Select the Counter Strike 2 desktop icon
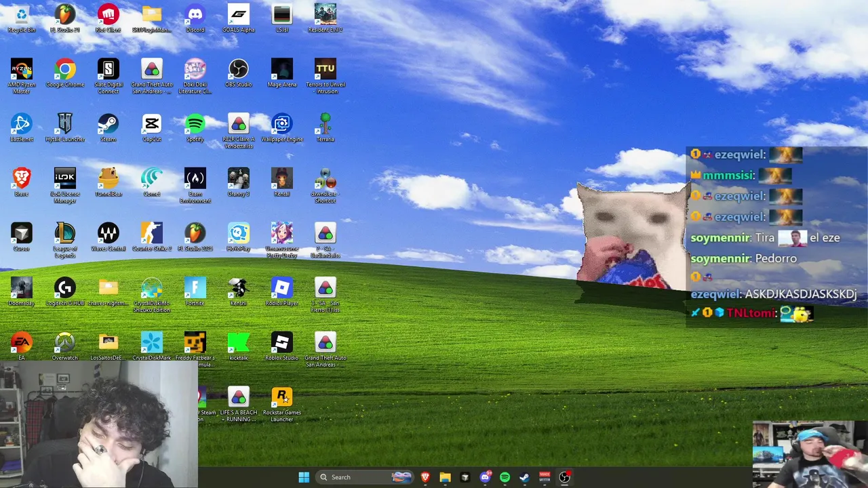 [x=151, y=237]
